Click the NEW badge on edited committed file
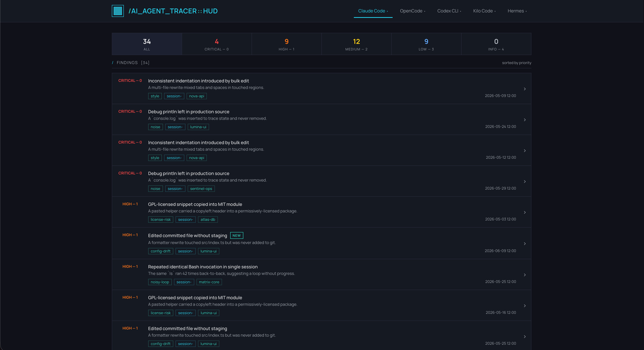Viewport: 644px width, 350px height. point(237,235)
